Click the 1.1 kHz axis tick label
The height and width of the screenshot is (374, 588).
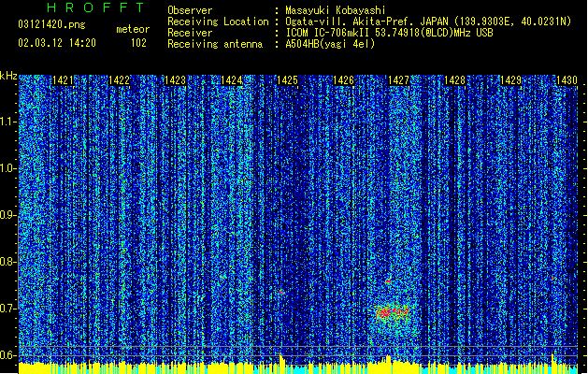pyautogui.click(x=8, y=122)
